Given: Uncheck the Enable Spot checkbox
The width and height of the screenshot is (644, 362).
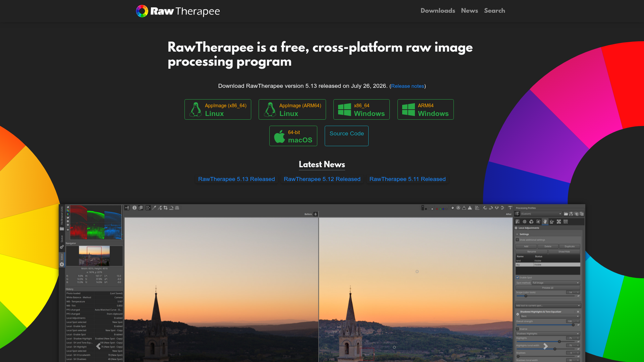Looking at the screenshot, I should [517, 278].
